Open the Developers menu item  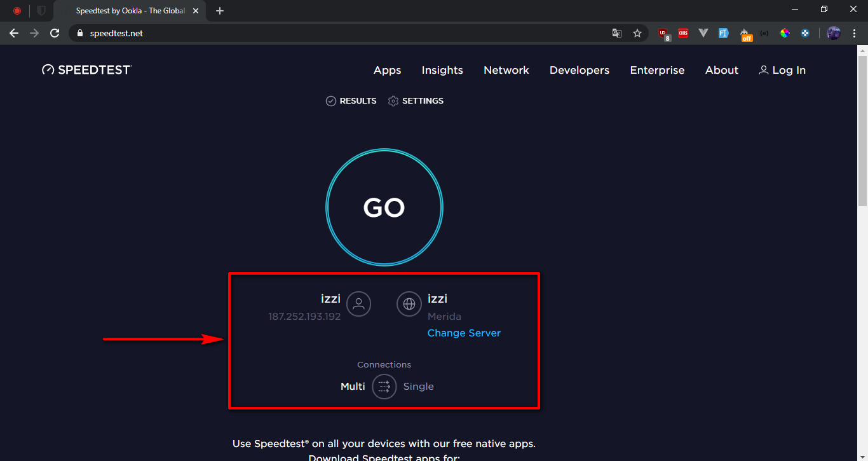(579, 71)
